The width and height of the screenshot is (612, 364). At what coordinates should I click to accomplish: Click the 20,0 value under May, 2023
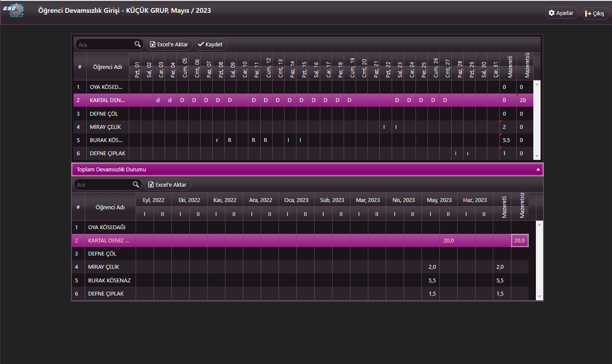448,240
